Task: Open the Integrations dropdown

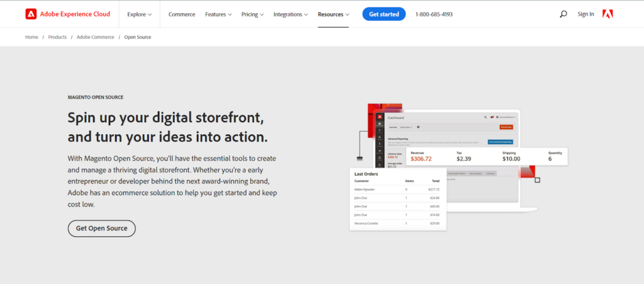Action: [291, 14]
